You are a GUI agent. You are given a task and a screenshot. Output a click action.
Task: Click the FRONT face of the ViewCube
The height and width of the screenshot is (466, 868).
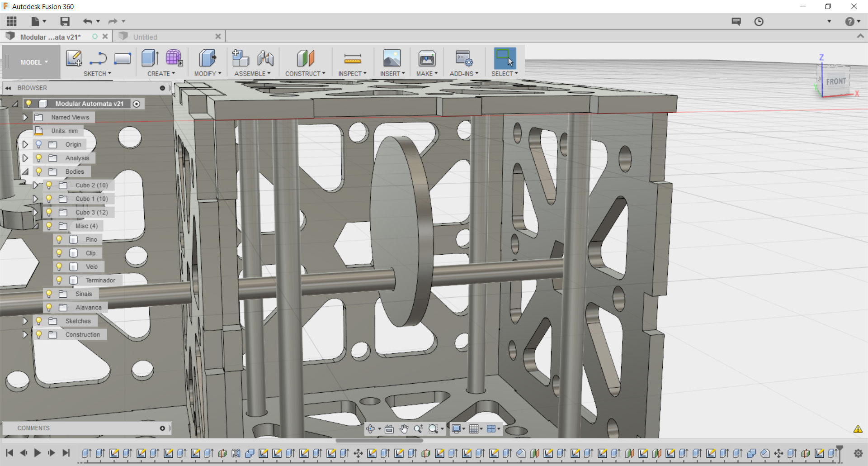click(836, 81)
